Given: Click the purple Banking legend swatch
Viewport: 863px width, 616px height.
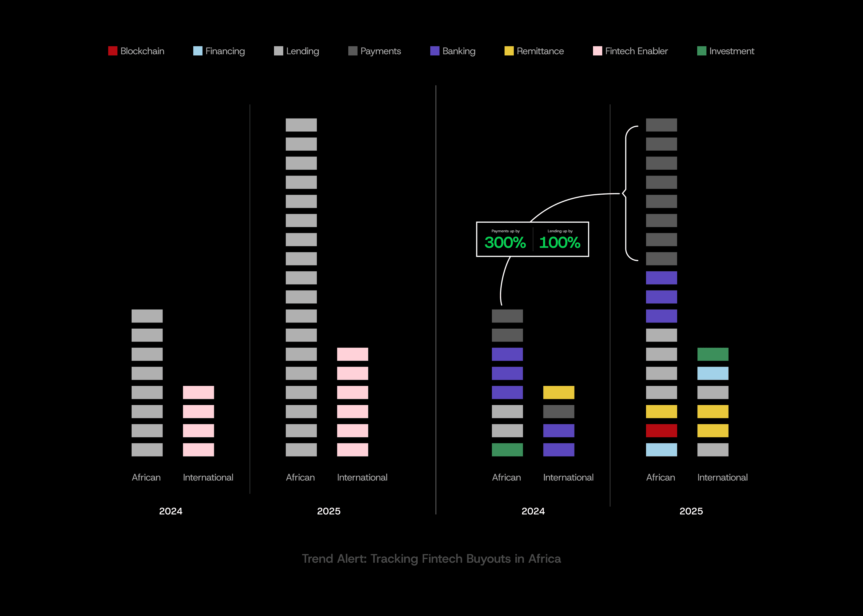Looking at the screenshot, I should tap(435, 51).
